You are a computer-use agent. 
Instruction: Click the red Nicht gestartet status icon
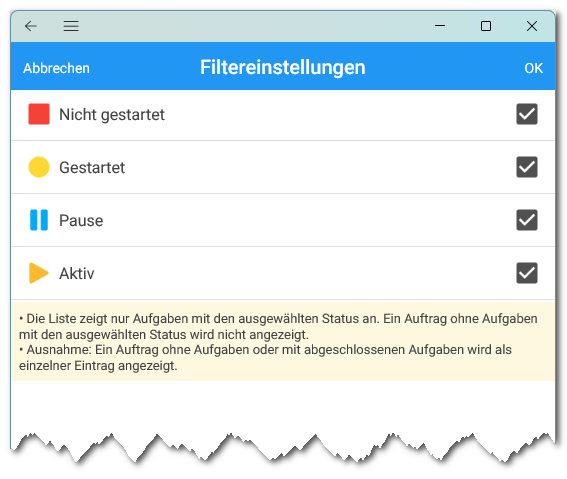pyautogui.click(x=39, y=114)
